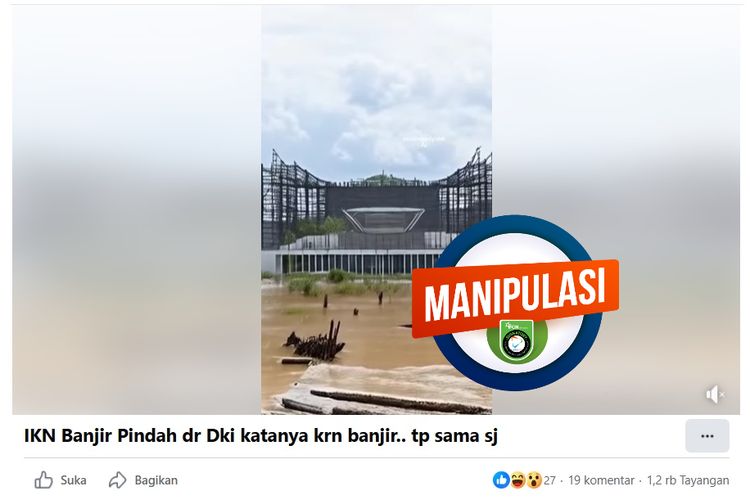Click the 1,2 rb Tayangan view count
This screenshot has height=500, width=750.
[x=688, y=480]
